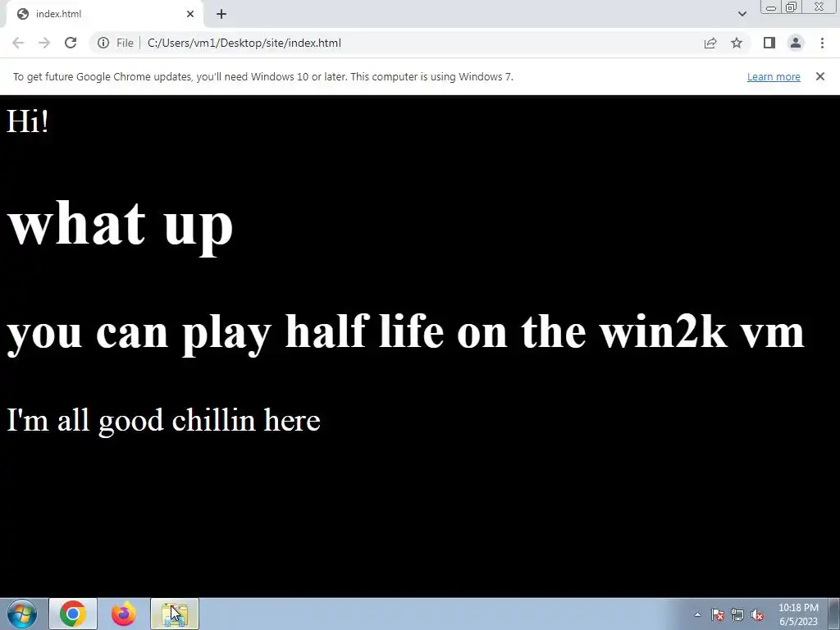Dismiss the Chrome update infobar
Viewport: 840px width, 630px height.
click(x=820, y=76)
